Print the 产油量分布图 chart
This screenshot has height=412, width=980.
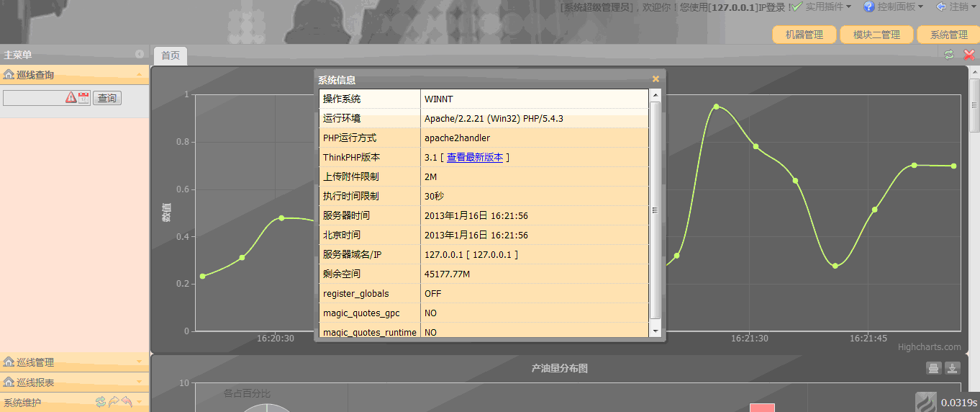pos(933,369)
